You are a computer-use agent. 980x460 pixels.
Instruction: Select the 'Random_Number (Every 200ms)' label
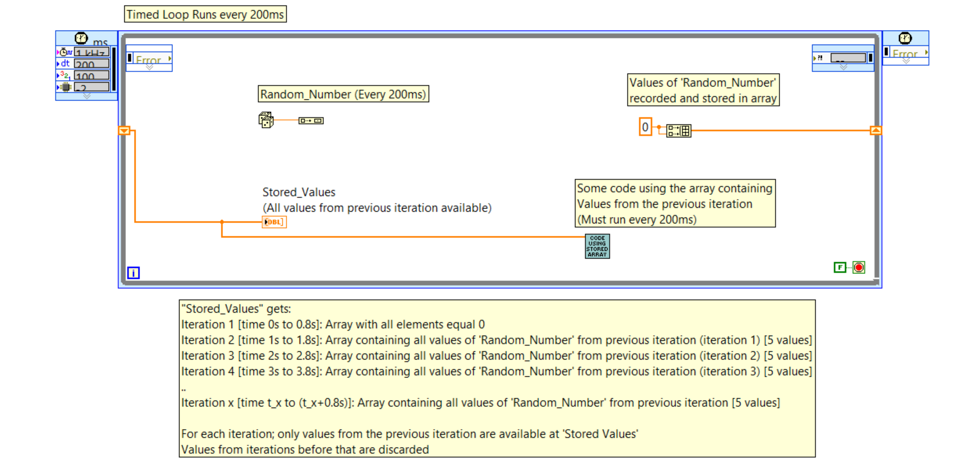point(343,94)
